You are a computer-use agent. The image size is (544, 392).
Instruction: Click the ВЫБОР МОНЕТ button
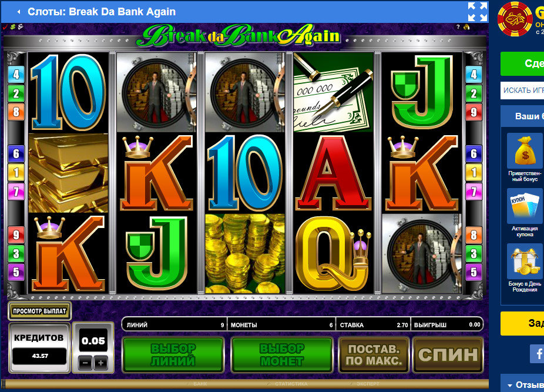tap(282, 354)
